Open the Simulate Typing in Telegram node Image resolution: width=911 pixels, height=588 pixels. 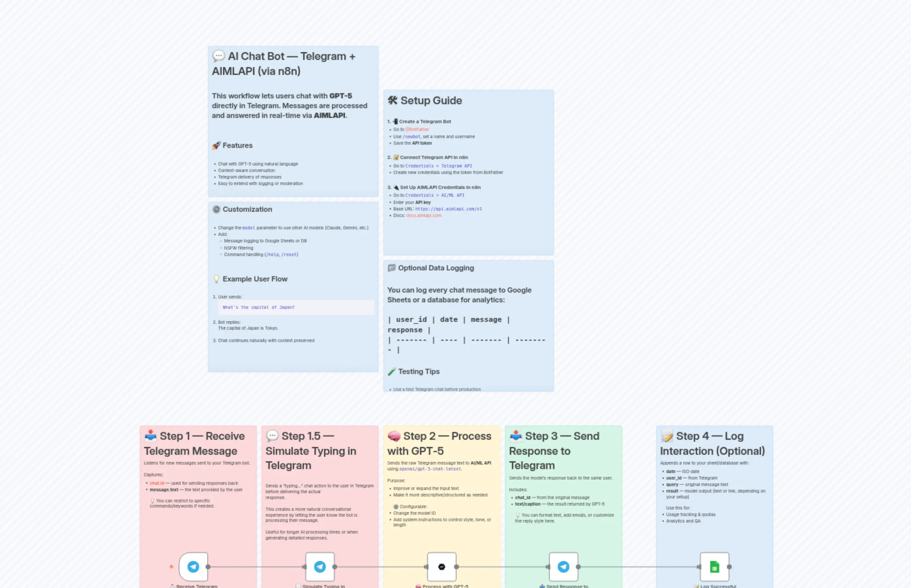click(x=320, y=566)
